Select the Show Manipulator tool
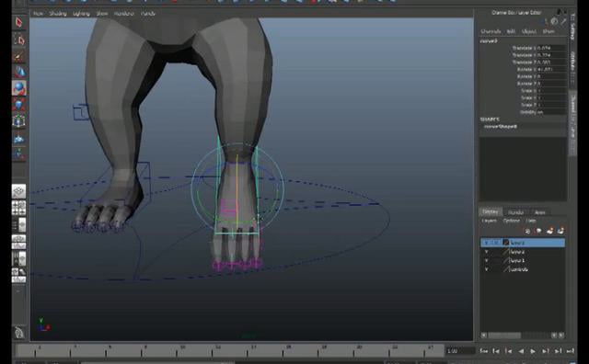 [18, 154]
